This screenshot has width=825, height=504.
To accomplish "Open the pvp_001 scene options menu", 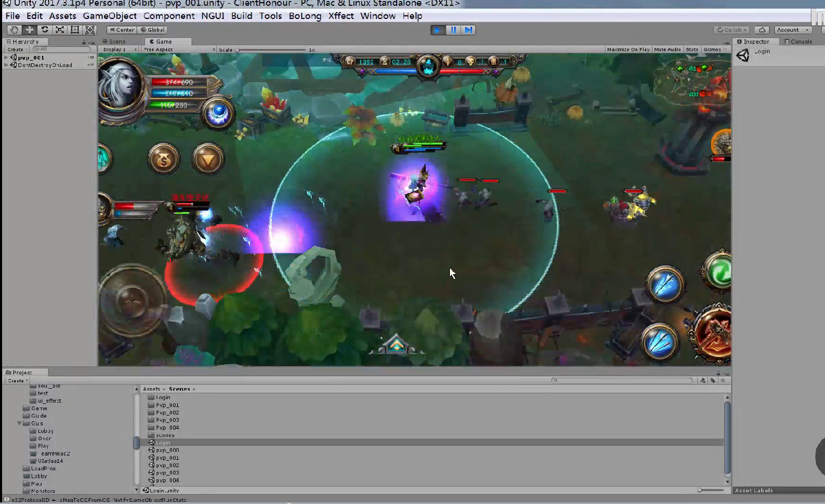I will tap(91, 57).
